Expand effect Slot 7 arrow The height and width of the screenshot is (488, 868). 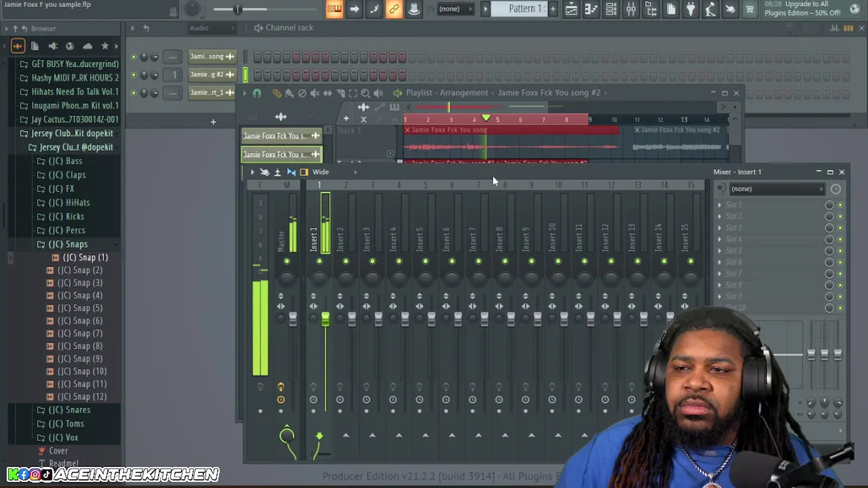pos(719,274)
